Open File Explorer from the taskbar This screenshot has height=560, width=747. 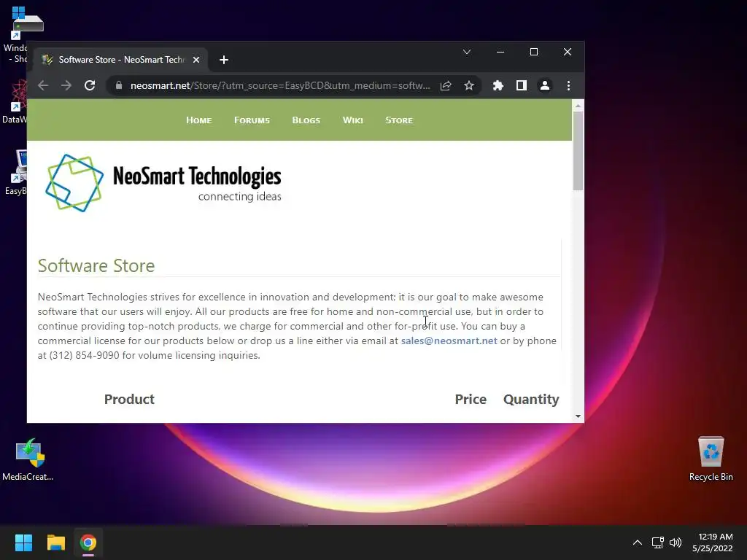(55, 542)
